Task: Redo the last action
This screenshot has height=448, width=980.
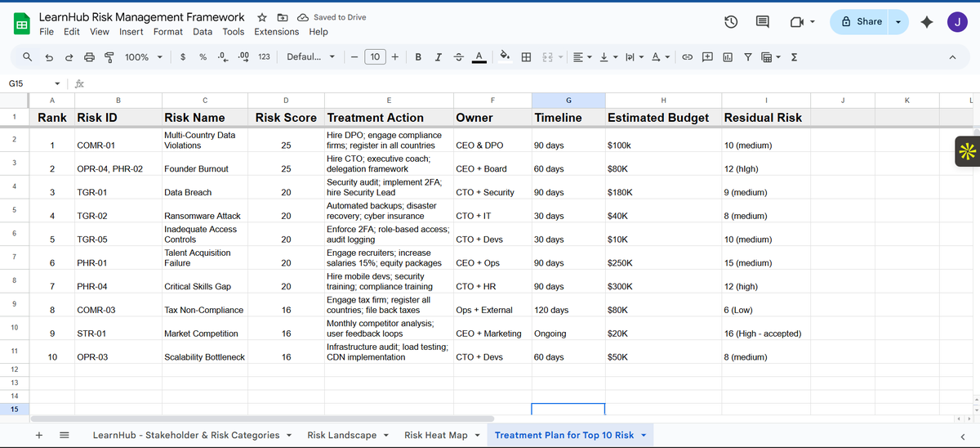Action: (x=69, y=57)
